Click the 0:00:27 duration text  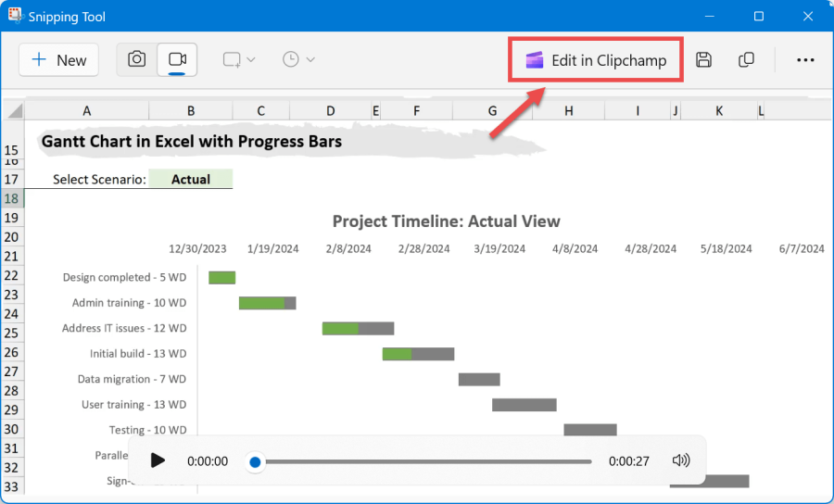[628, 461]
